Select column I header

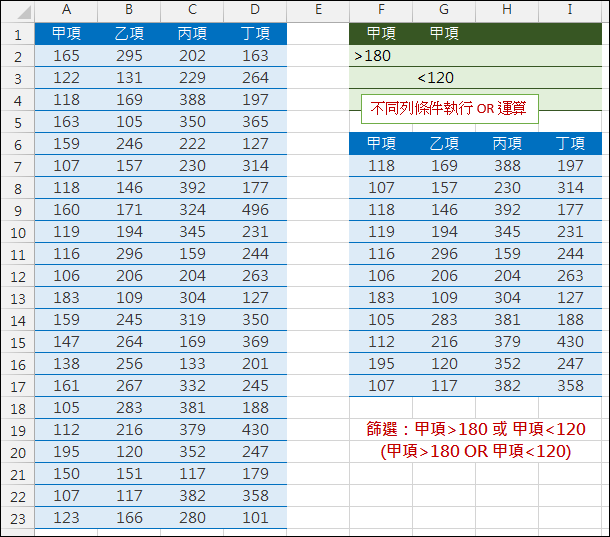[x=570, y=10]
